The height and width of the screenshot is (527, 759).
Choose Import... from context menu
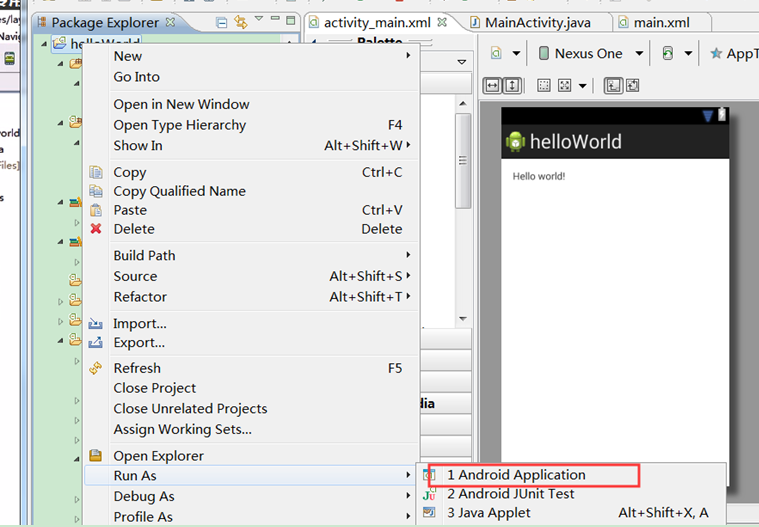tap(251, 324)
